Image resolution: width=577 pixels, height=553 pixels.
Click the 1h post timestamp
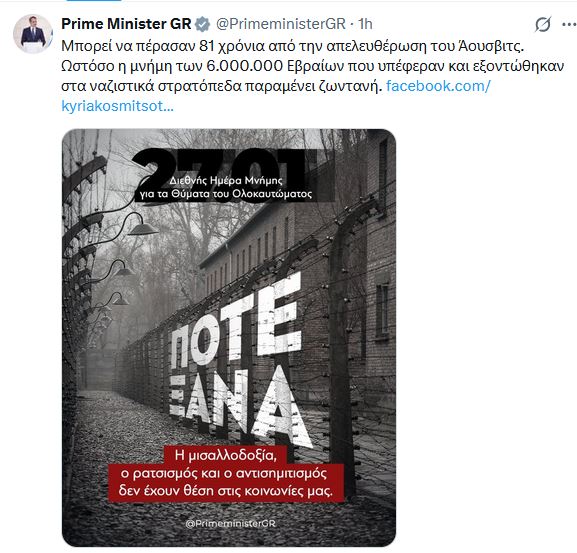(x=365, y=24)
